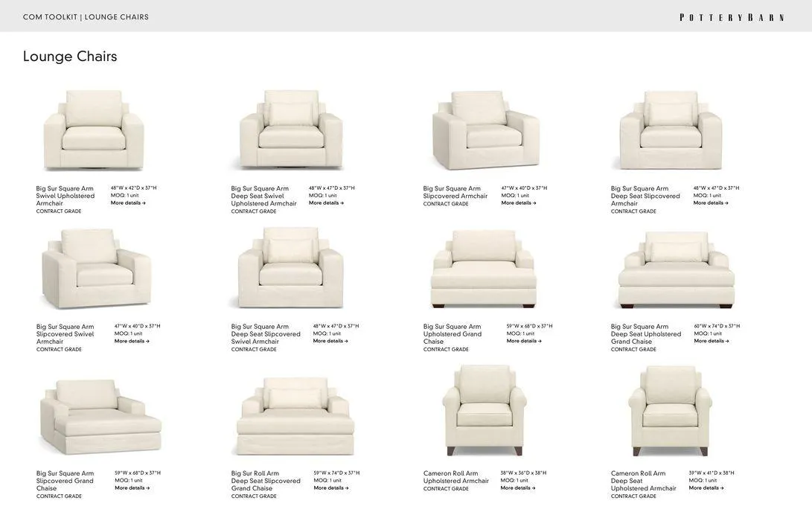
Task: Click the COM Toolkit Lounge Chairs header text
Action: point(86,17)
